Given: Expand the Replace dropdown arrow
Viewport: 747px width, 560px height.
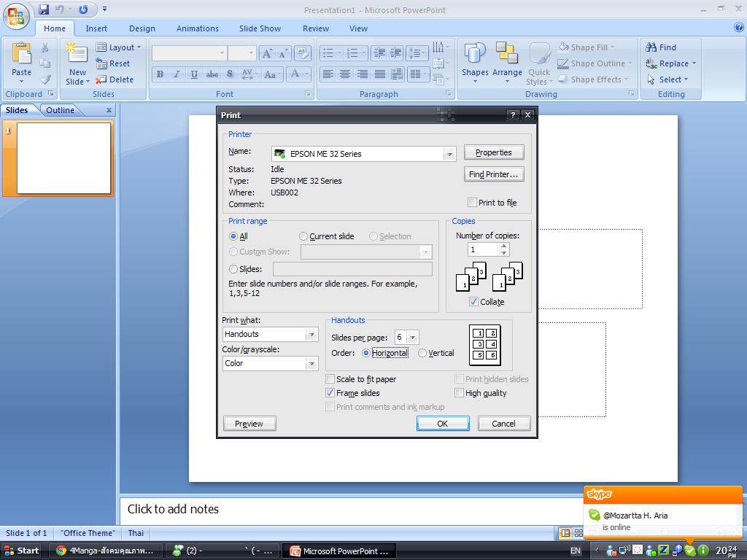Looking at the screenshot, I should coord(694,63).
